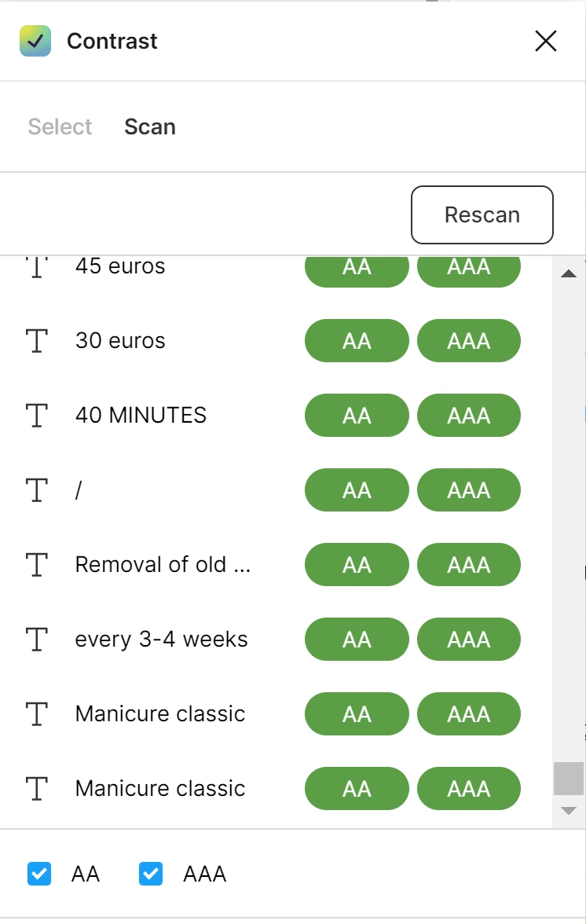Viewport: 586px width, 924px height.
Task: Click the scrollbar up arrow
Action: [x=569, y=273]
